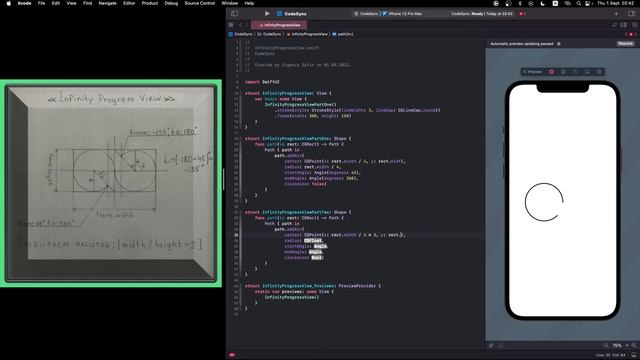Click the jump bar error badge
The height and width of the screenshot is (360, 640).
tap(631, 34)
